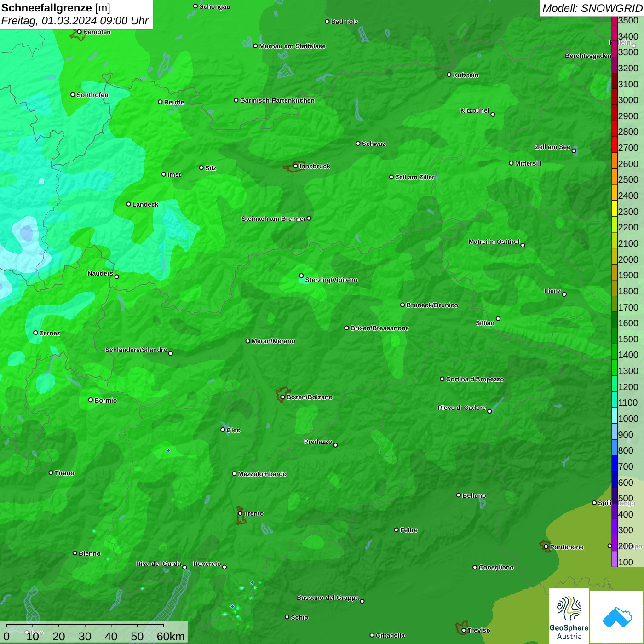Screen dimensions: 644x644
Task: Click the '100' legend value
Action: 626,562
